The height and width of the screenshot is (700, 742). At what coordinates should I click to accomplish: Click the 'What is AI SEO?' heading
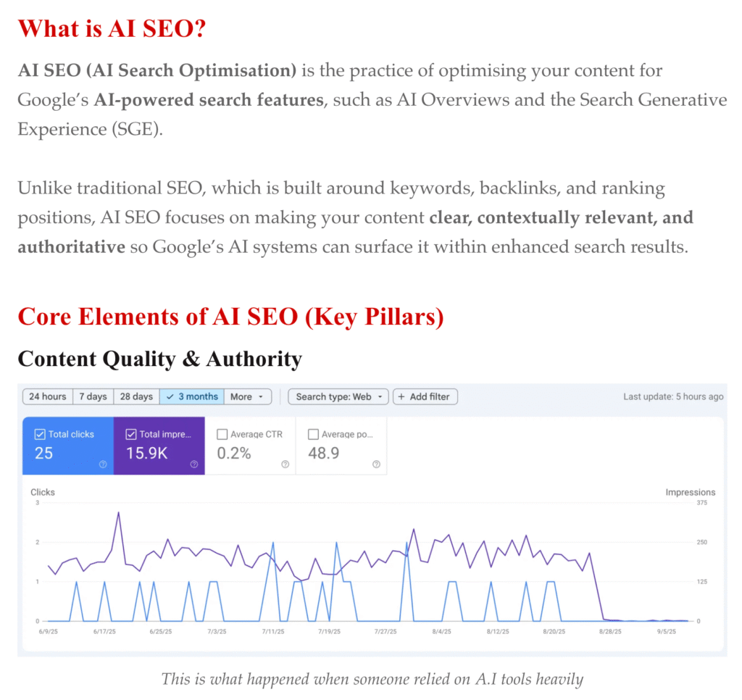coord(113,30)
